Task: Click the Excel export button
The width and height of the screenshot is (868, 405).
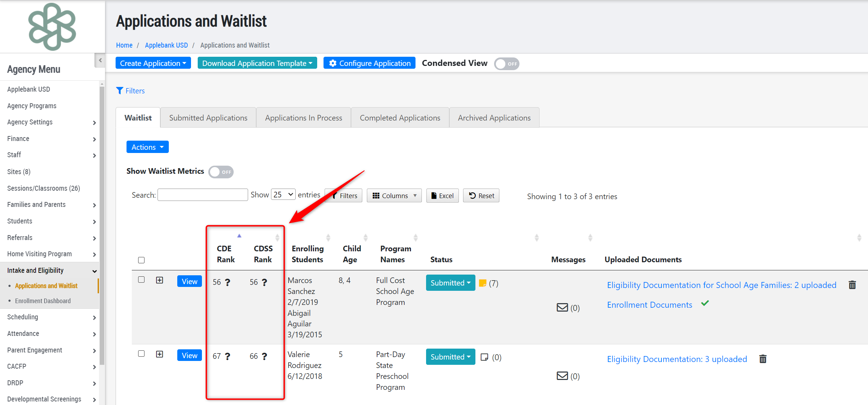Action: pyautogui.click(x=442, y=196)
